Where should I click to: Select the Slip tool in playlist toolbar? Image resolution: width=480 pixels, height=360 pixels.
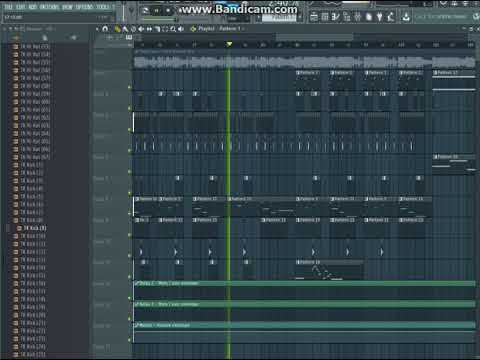pyautogui.click(x=149, y=29)
